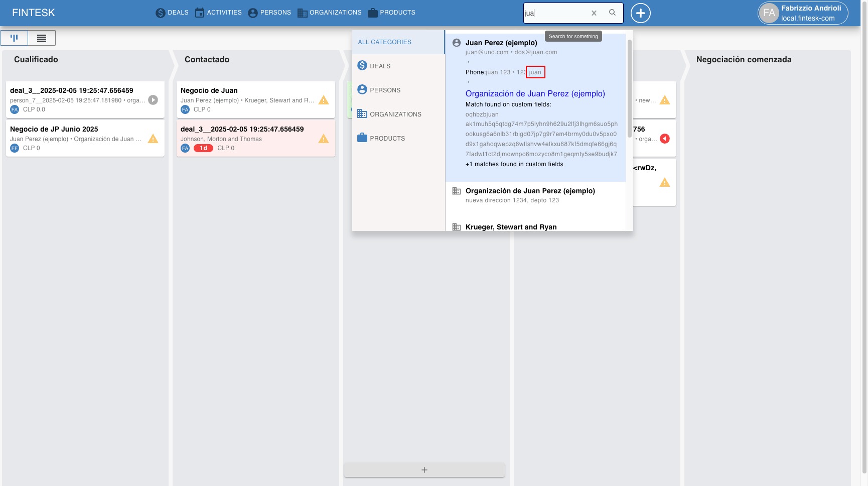
Task: Click the email juan@uno.com in result
Action: pyautogui.click(x=487, y=52)
